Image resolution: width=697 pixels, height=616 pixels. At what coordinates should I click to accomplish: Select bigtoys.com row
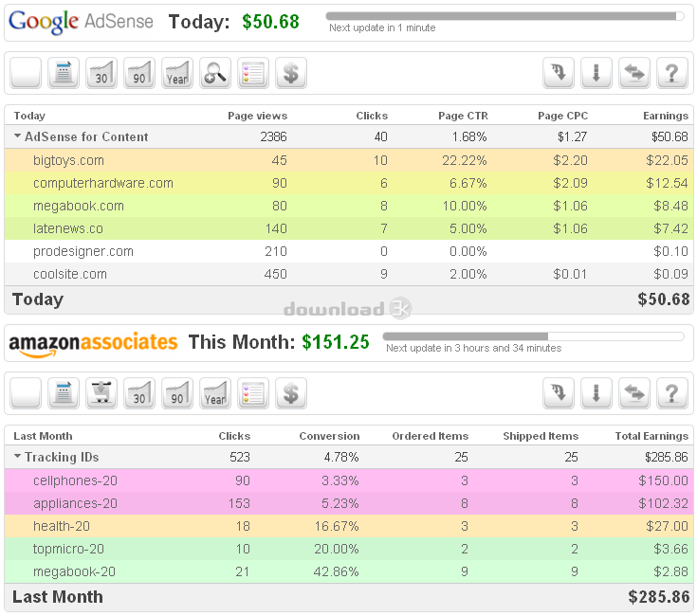(349, 160)
